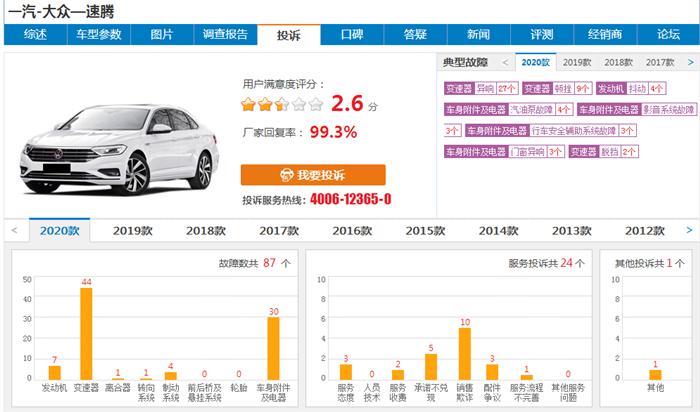700x412 pixels.
Task: Open 行车安全辅助系统故障 3个 tag
Action: [550, 130]
